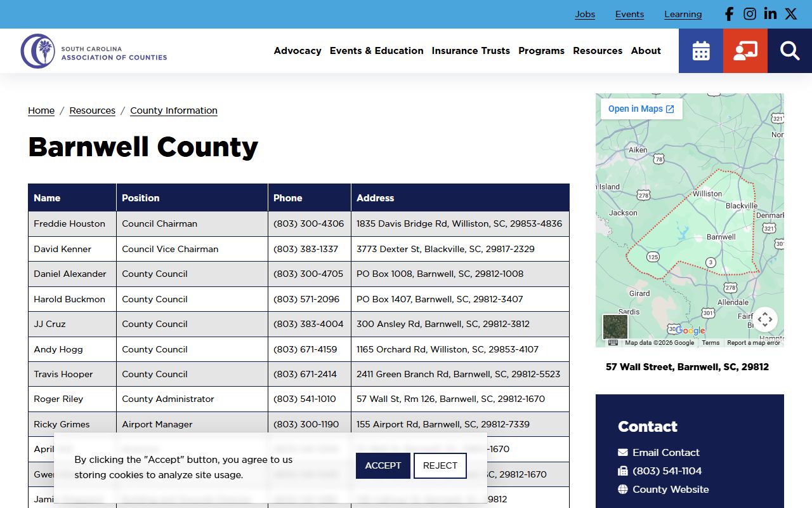Open the LinkedIn social icon
The image size is (812, 508).
click(770, 14)
